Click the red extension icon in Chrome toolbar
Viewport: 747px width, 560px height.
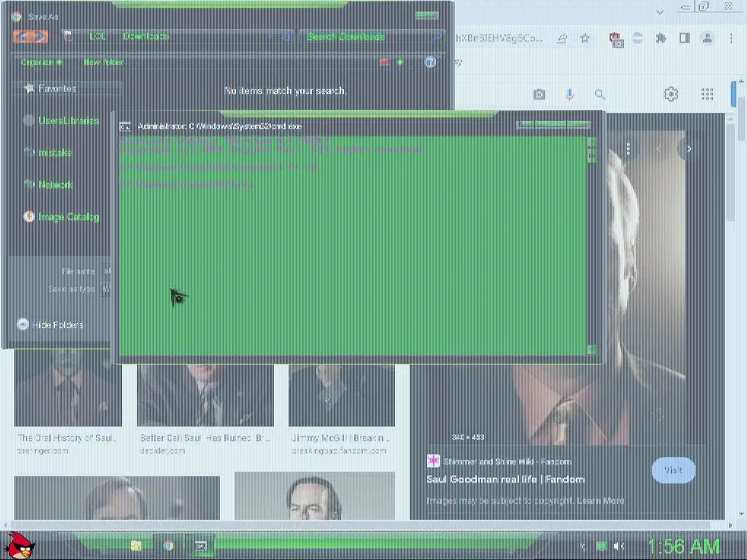click(x=616, y=39)
